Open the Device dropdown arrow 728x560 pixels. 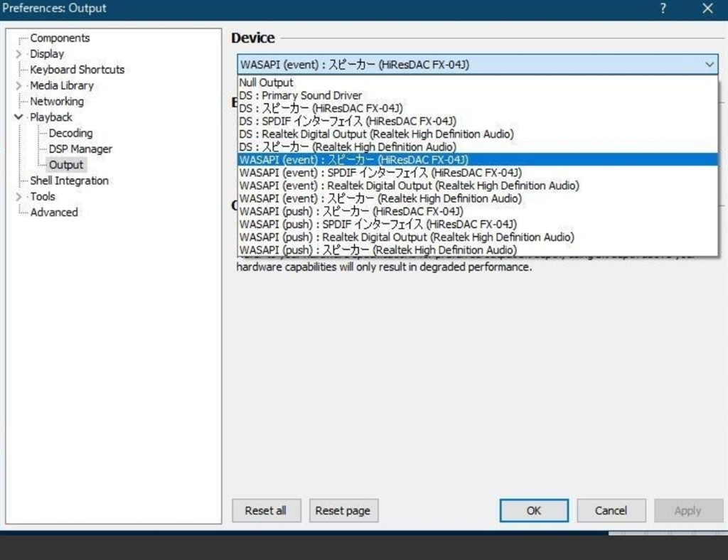710,65
